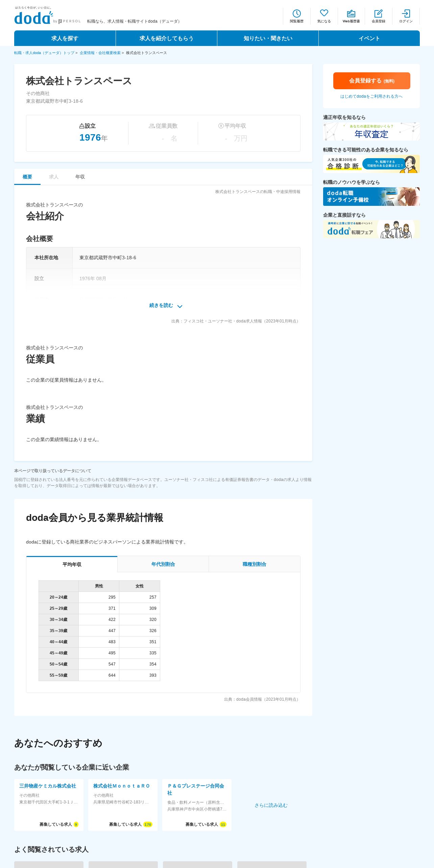Click 本社所在地 address cell
The height and width of the screenshot is (868, 434).
pyautogui.click(x=186, y=258)
